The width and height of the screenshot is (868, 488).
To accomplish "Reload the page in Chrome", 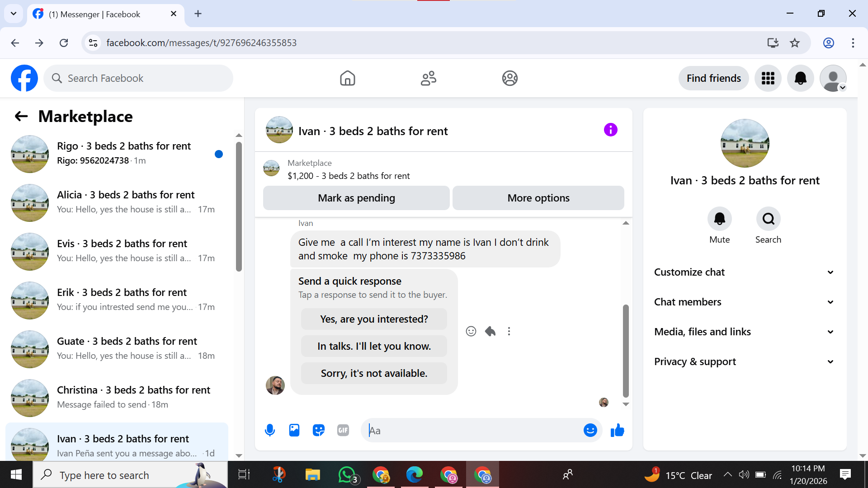I will [x=64, y=43].
